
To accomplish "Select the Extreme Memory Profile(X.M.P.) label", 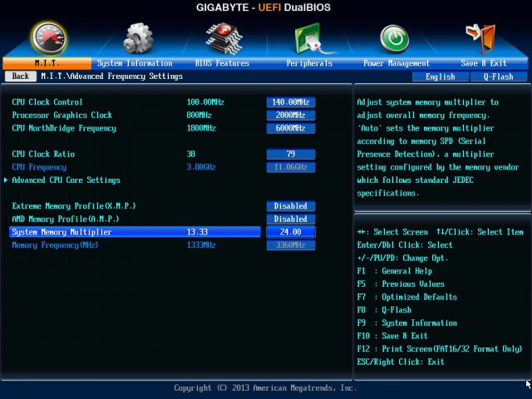I will [x=74, y=206].
